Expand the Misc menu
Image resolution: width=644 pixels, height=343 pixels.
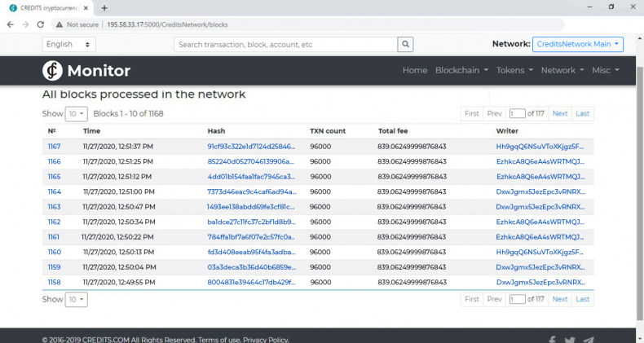(x=606, y=71)
